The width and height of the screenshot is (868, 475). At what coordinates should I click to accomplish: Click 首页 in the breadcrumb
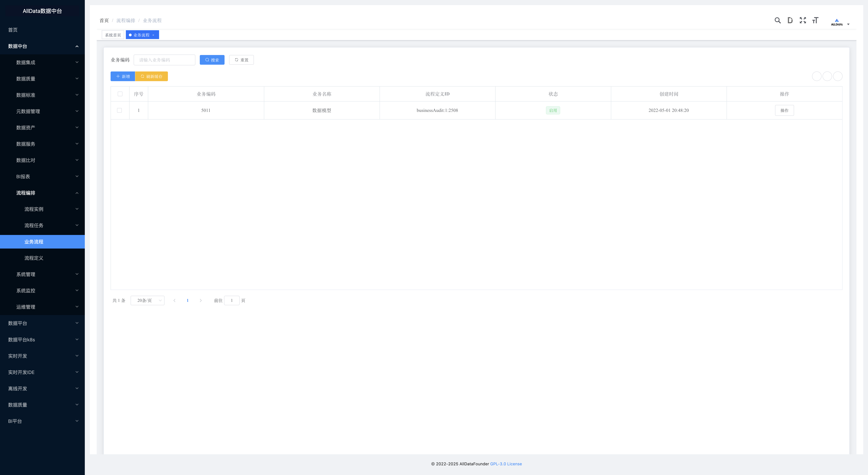click(x=104, y=21)
